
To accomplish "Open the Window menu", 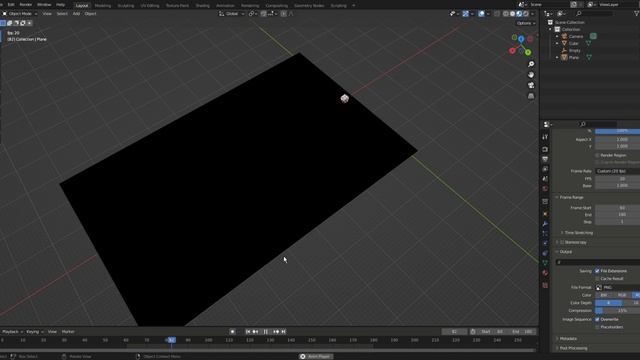I will pyautogui.click(x=44, y=4).
